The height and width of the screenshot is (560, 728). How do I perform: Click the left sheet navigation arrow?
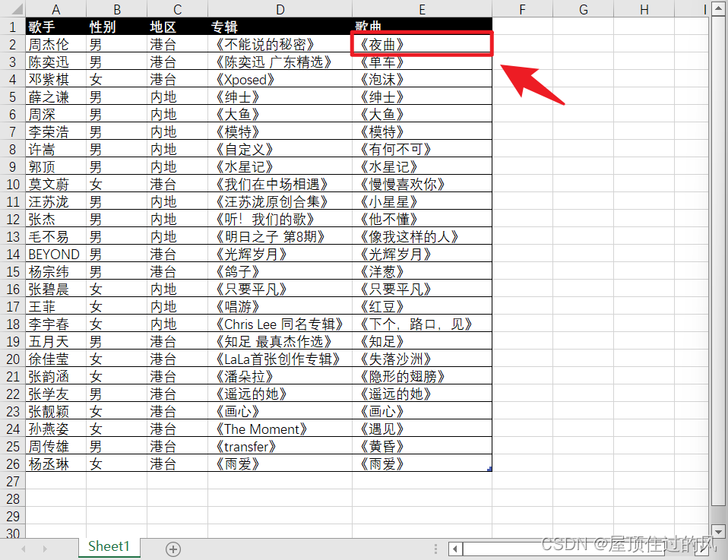(23, 548)
